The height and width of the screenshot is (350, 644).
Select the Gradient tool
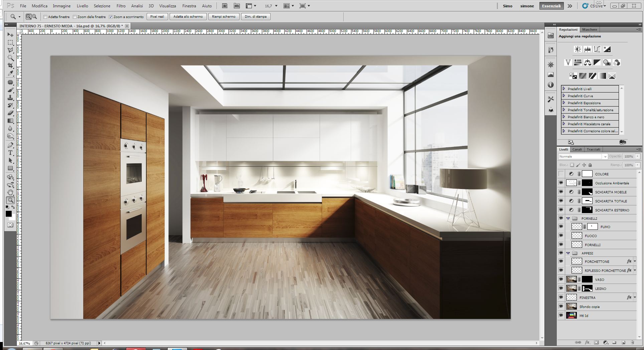tap(10, 121)
